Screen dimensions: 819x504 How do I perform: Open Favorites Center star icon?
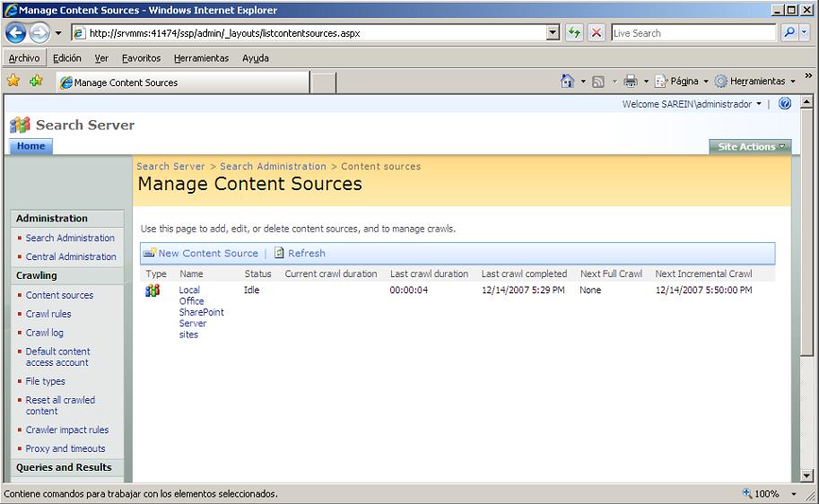13,81
